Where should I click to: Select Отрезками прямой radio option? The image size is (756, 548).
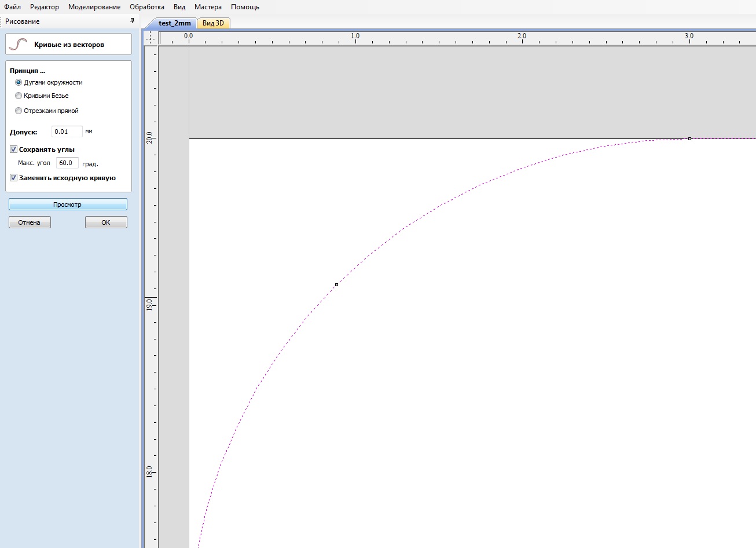tap(19, 111)
